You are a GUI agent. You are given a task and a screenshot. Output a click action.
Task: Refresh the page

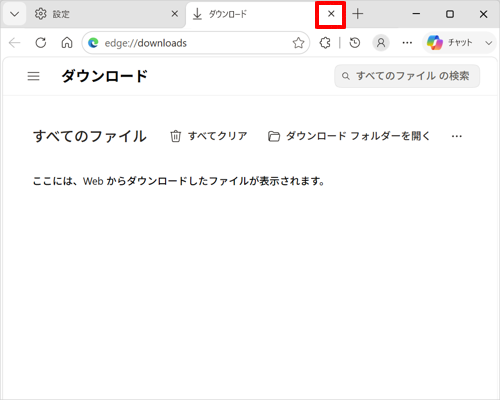[x=41, y=43]
